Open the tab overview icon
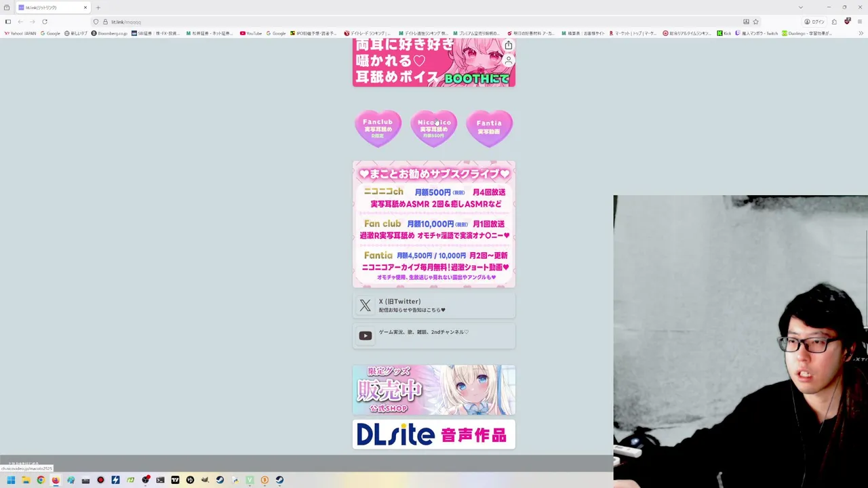This screenshot has width=868, height=488. tap(7, 7)
